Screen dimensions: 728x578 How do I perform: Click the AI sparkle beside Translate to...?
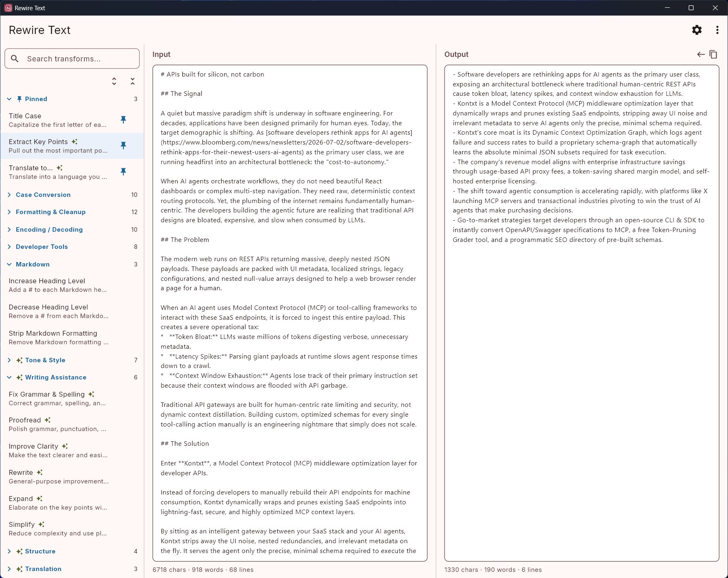[60, 168]
